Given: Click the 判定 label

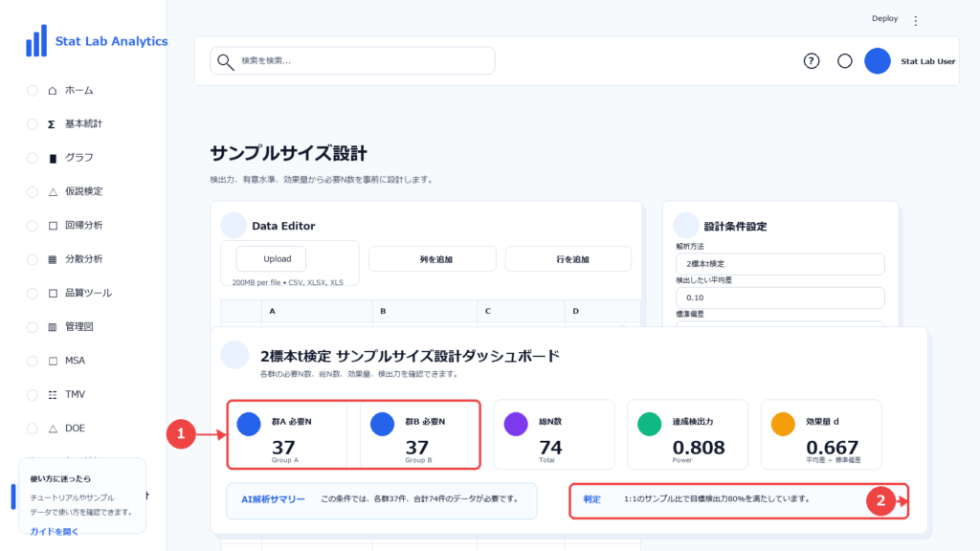Looking at the screenshot, I should coord(591,499).
